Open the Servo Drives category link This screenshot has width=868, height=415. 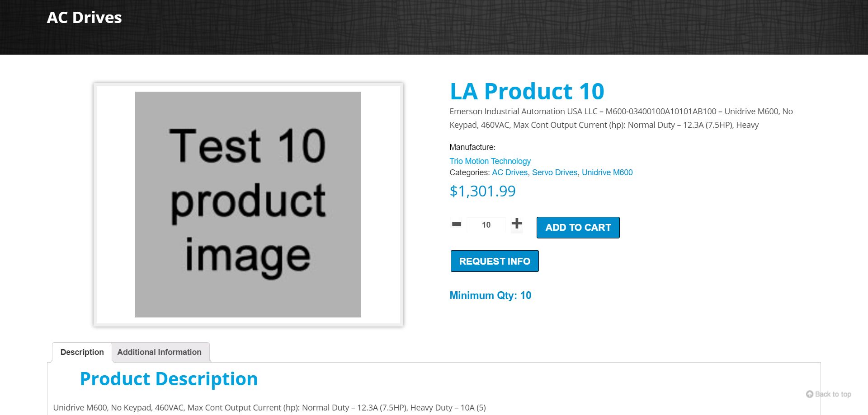tap(555, 173)
